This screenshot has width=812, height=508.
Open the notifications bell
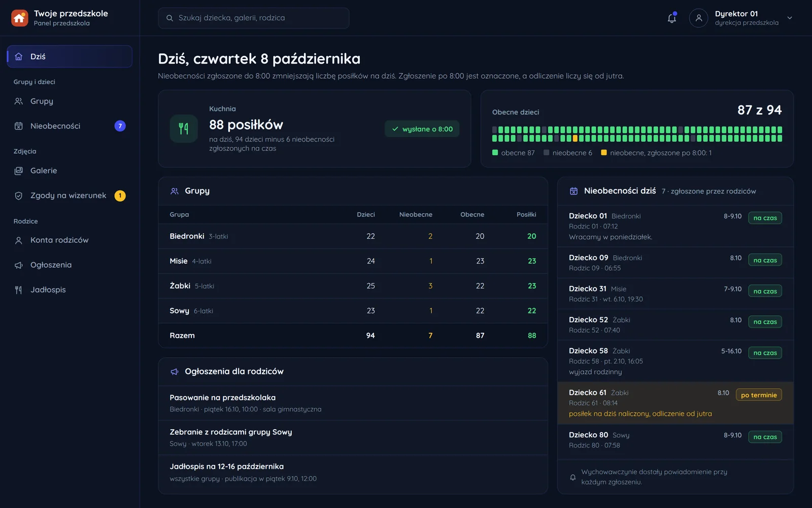tap(671, 18)
